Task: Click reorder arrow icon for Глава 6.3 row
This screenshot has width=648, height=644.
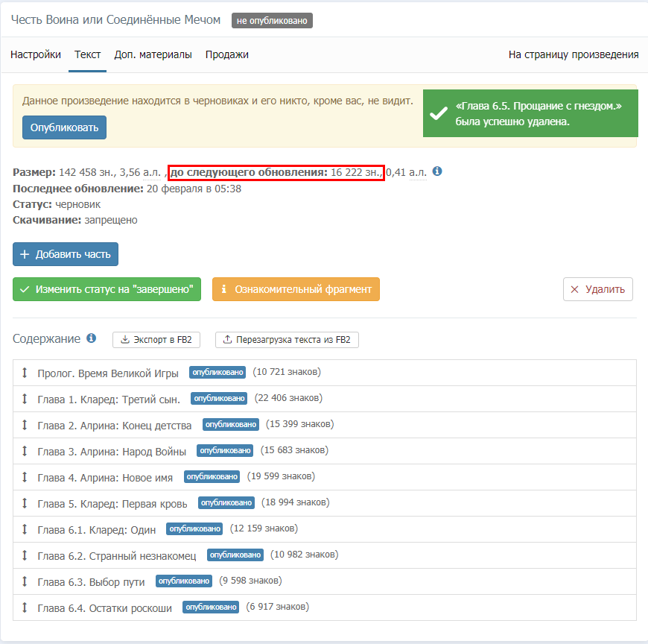Action: click(x=25, y=581)
